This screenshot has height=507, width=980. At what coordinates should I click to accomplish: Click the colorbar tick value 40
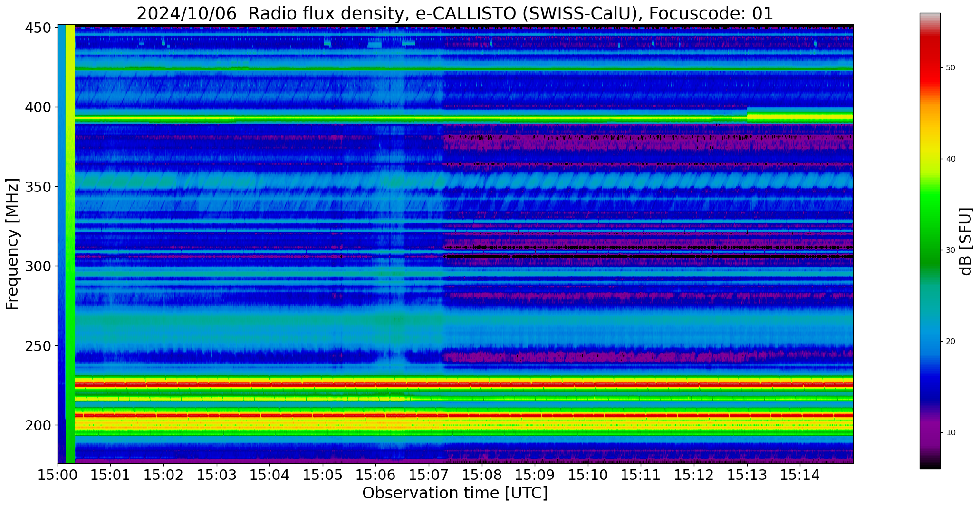[x=951, y=159]
